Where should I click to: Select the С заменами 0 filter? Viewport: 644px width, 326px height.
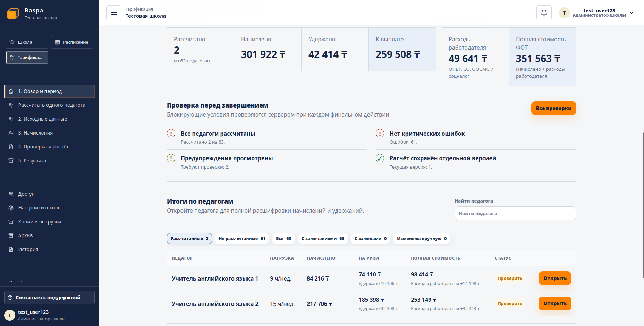tap(371, 239)
